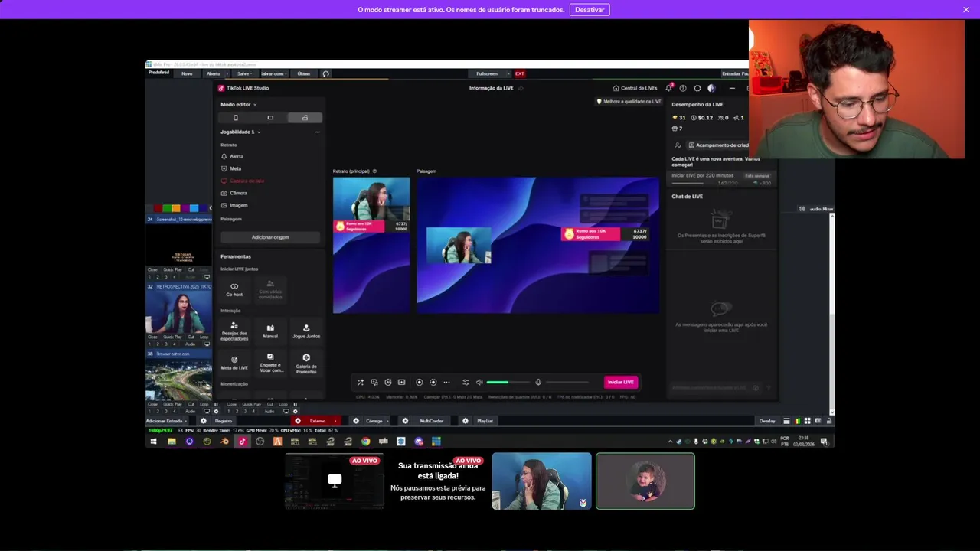980x551 pixels.
Task: Click the TikTok icon in Windows taskbar
Action: click(x=242, y=442)
